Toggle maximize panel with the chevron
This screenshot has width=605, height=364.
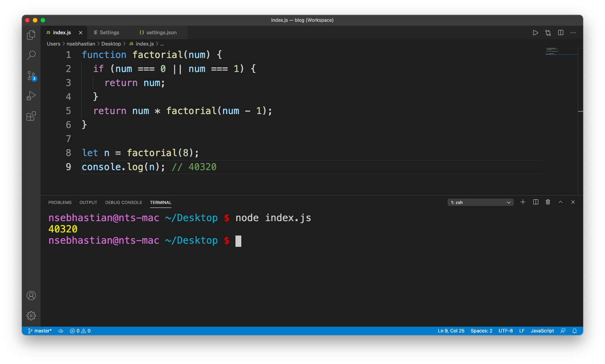(x=560, y=202)
